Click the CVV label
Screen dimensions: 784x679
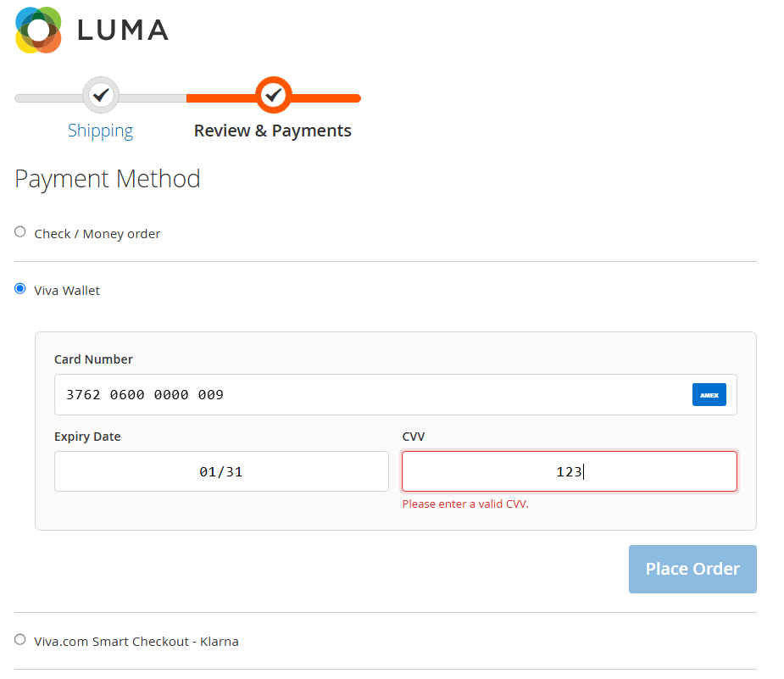[414, 437]
